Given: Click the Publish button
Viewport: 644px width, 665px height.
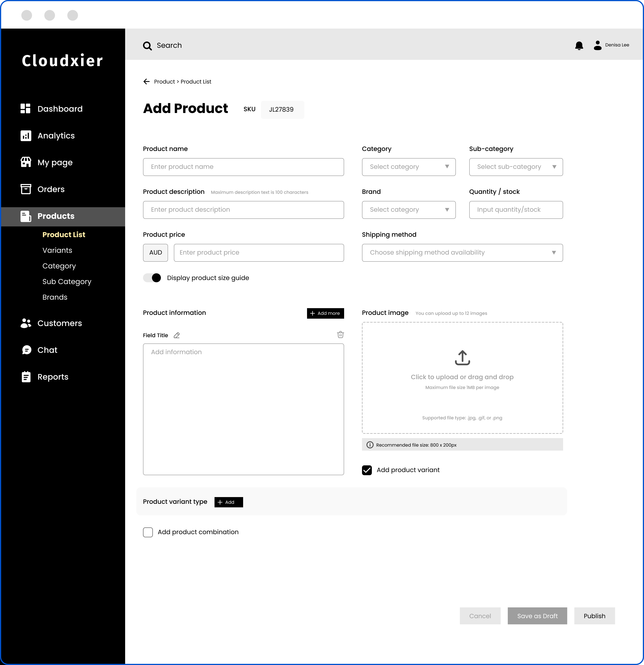Looking at the screenshot, I should pyautogui.click(x=594, y=616).
